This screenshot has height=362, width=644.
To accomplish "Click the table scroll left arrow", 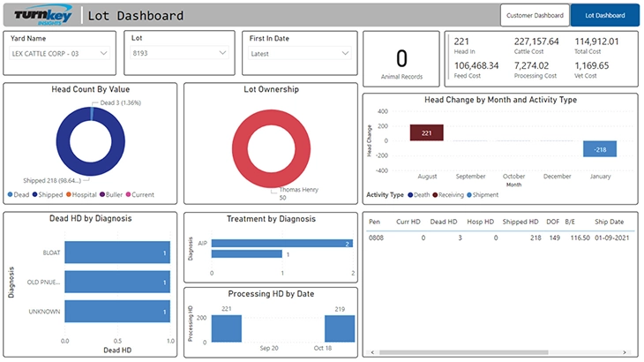I will pos(372,352).
